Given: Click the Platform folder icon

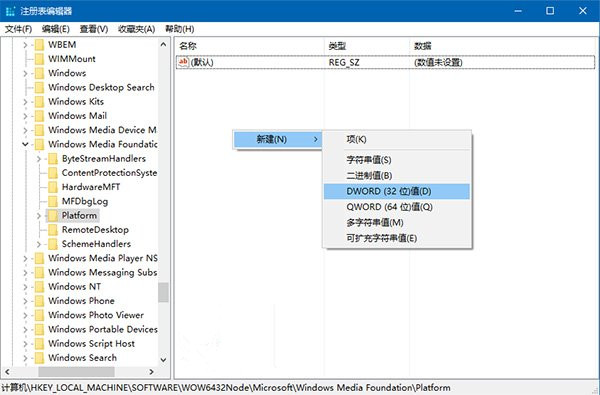Looking at the screenshot, I should [53, 215].
